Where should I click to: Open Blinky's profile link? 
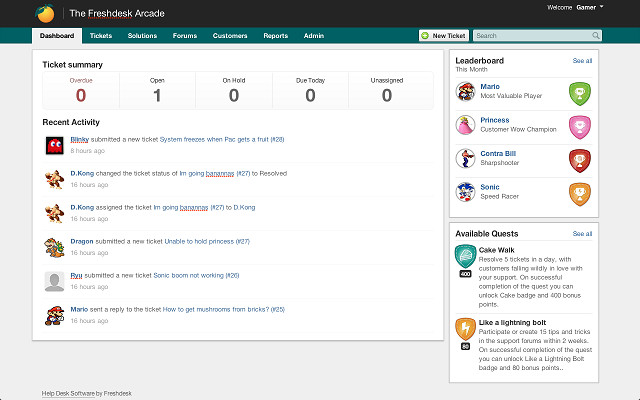point(80,139)
